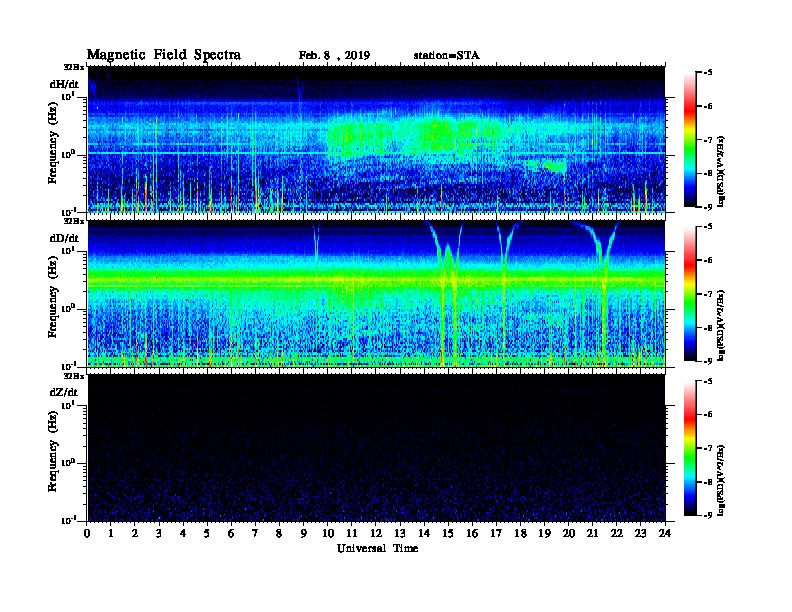Click the "32Hz" label atop the dZ/dt panel
This screenshot has width=792, height=612.
74,376
